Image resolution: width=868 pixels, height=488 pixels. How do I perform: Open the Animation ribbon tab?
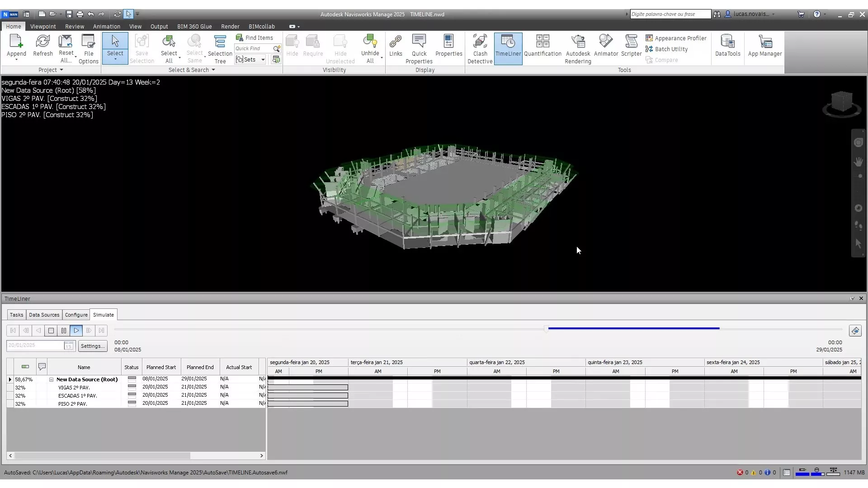(107, 27)
